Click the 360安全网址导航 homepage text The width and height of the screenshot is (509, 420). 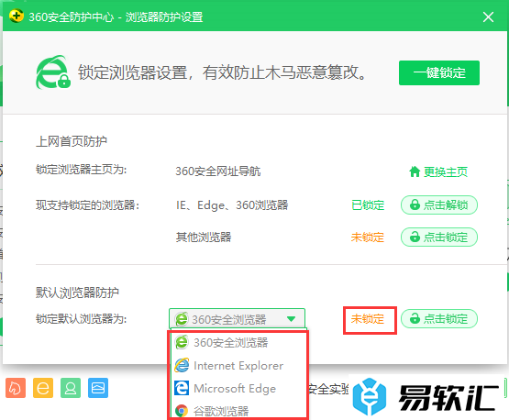coord(218,171)
